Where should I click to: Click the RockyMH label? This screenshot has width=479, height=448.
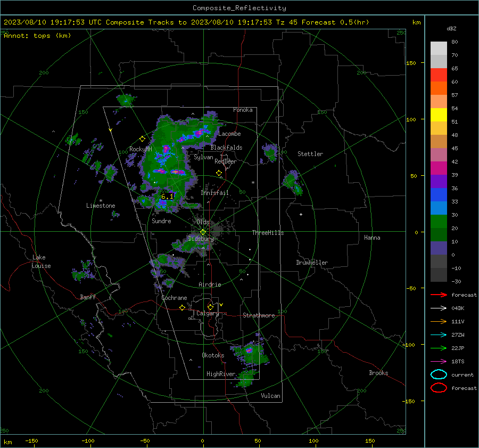coord(141,149)
